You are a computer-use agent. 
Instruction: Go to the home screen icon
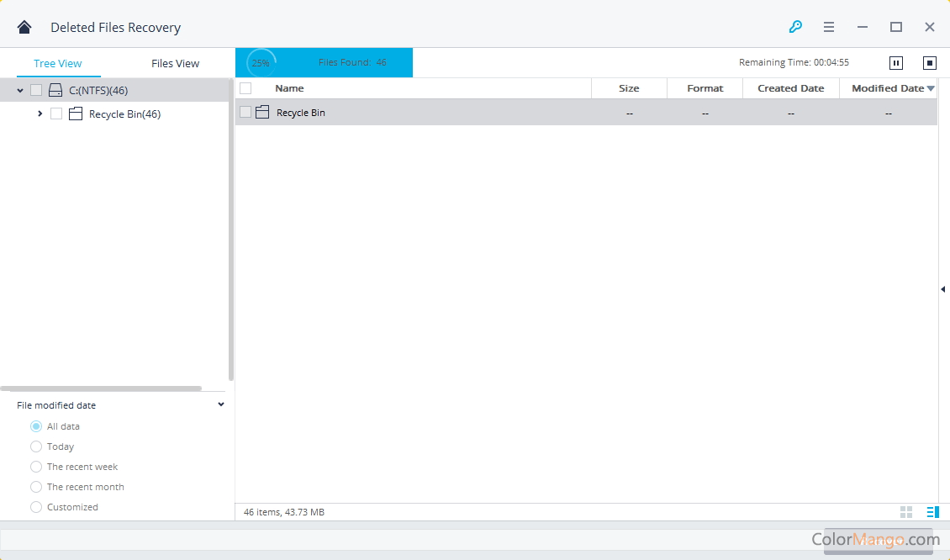click(x=24, y=27)
